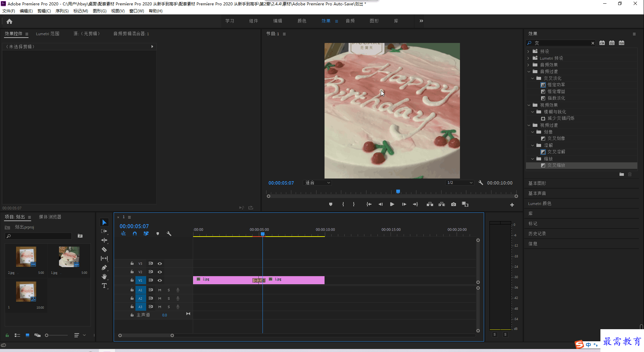Step back one frame

[380, 204]
